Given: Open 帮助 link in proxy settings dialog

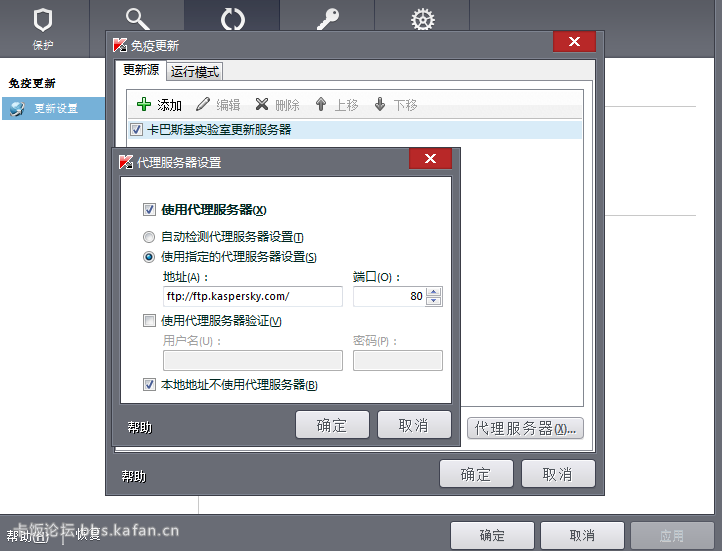Looking at the screenshot, I should pos(140,428).
